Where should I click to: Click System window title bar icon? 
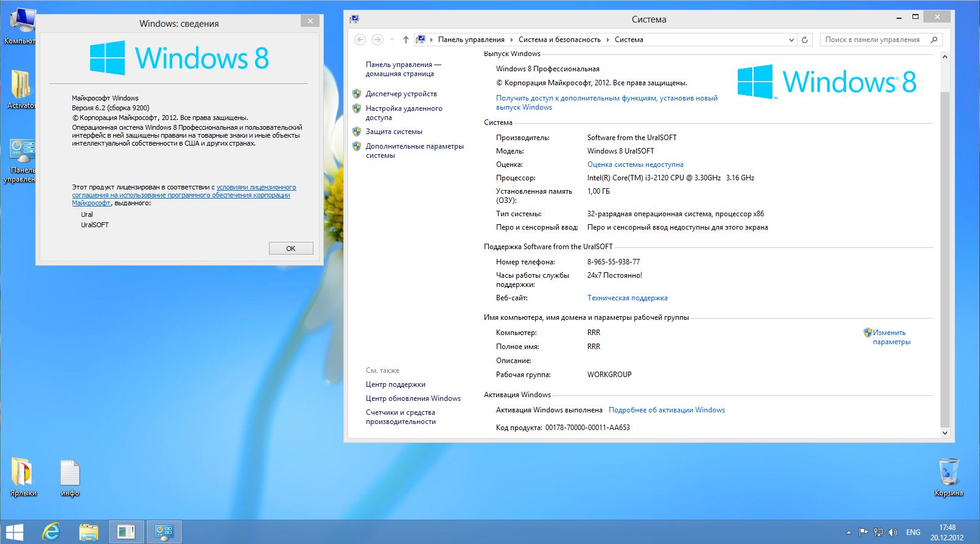(x=354, y=19)
